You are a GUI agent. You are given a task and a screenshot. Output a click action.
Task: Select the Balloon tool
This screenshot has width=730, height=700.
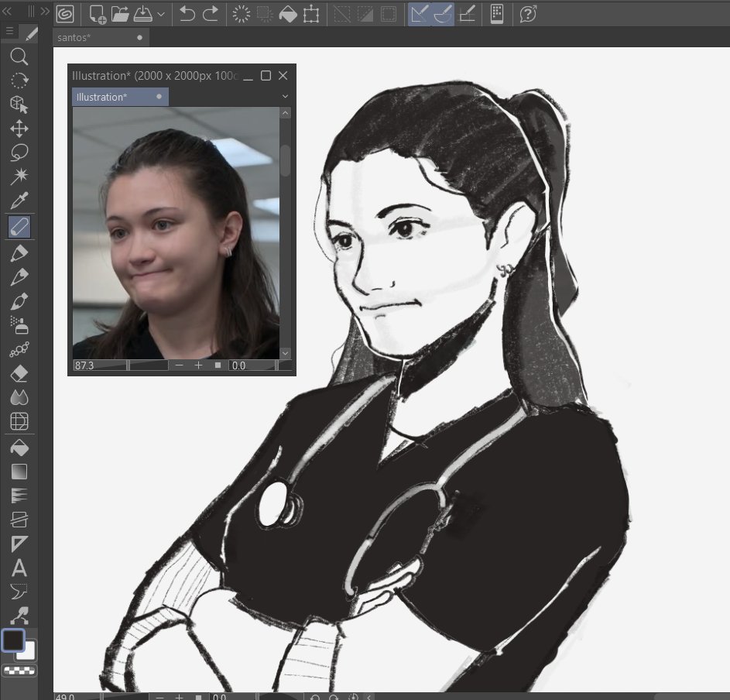pos(19,592)
